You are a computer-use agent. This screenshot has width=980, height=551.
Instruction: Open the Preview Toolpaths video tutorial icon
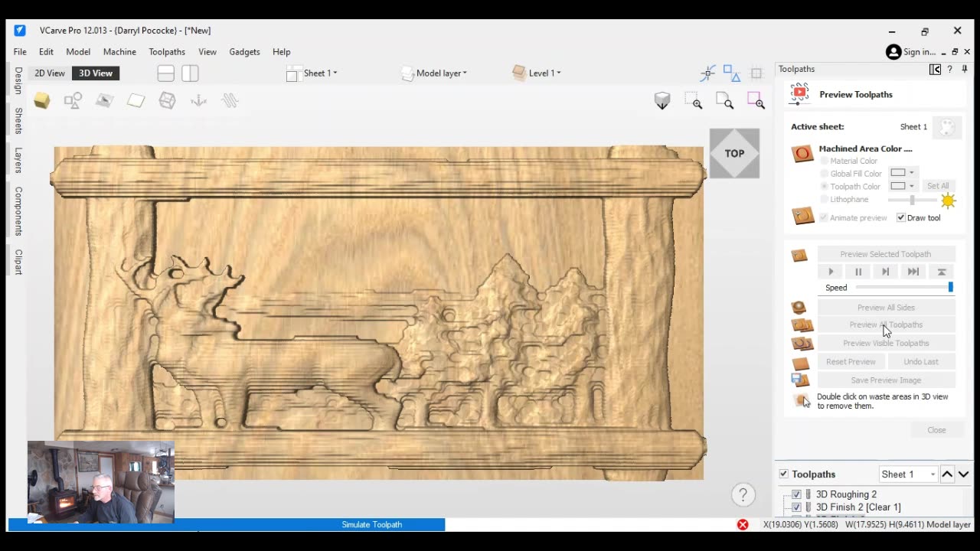click(800, 94)
